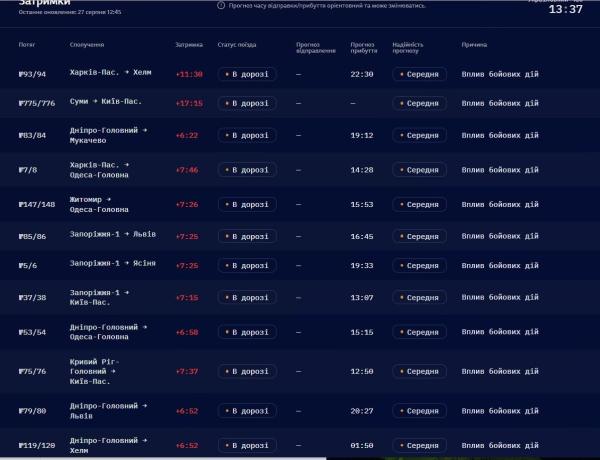This screenshot has height=460, width=600.
Task: Click the 'Середня' reliability badge for Суми → Київ-Пас.
Action: (x=419, y=103)
